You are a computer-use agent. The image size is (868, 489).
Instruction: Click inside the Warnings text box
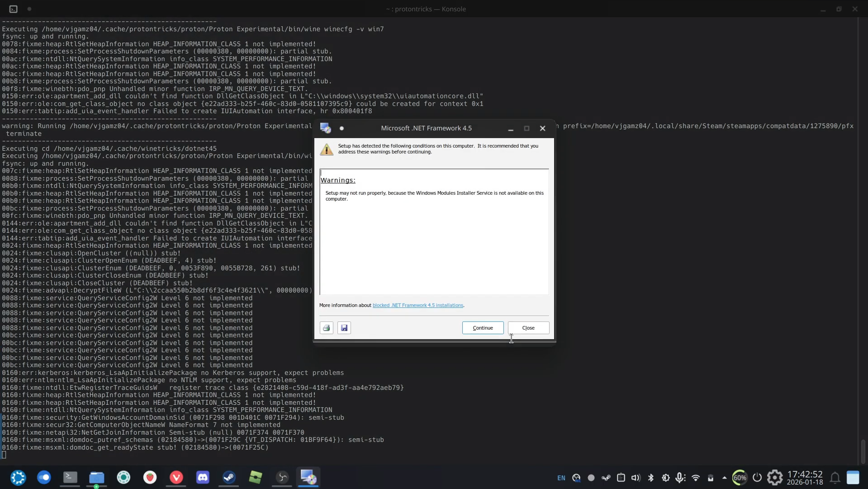(x=434, y=232)
